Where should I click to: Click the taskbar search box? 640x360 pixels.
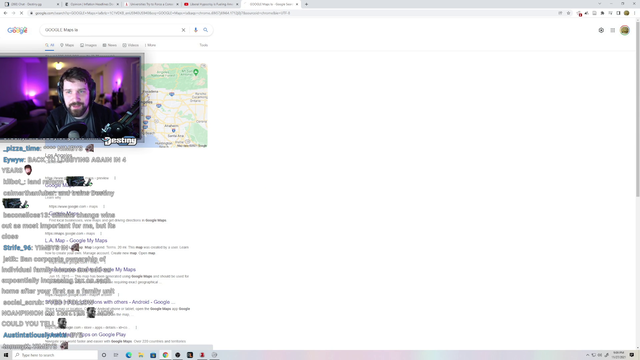pos(55,355)
